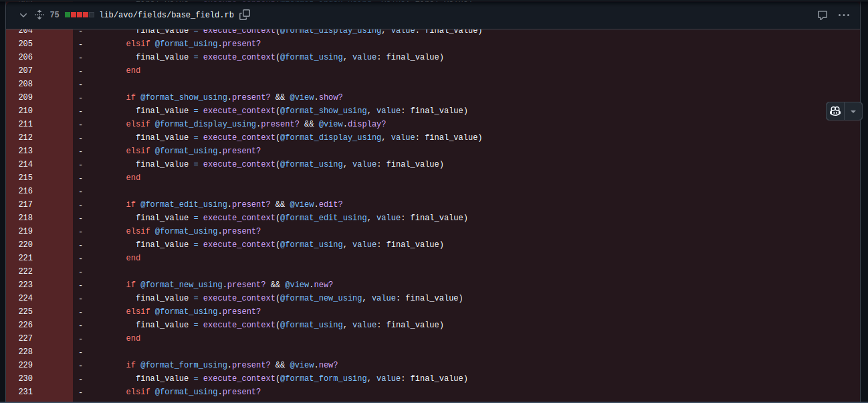Click the Copilot button beside the diff
Viewport: 868px width, 403px height.
tap(835, 111)
